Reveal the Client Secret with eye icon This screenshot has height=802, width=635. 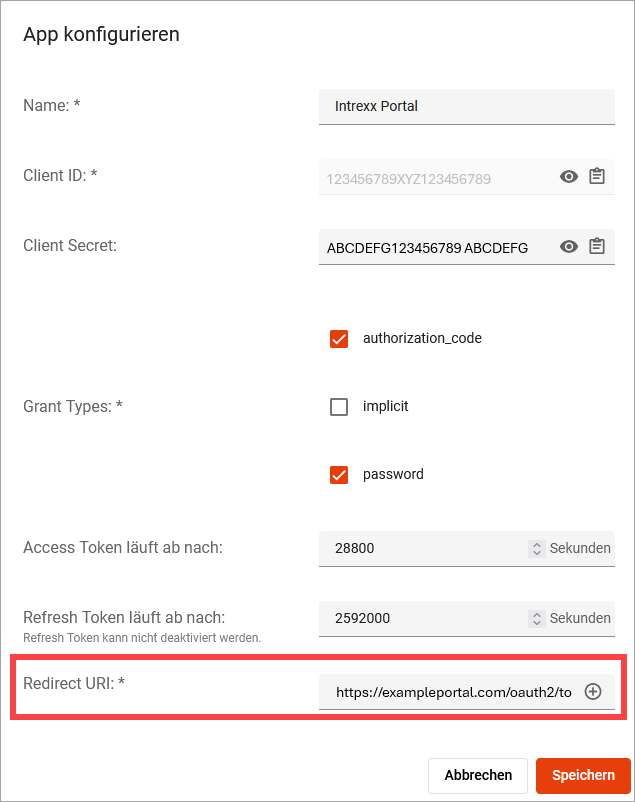(568, 247)
